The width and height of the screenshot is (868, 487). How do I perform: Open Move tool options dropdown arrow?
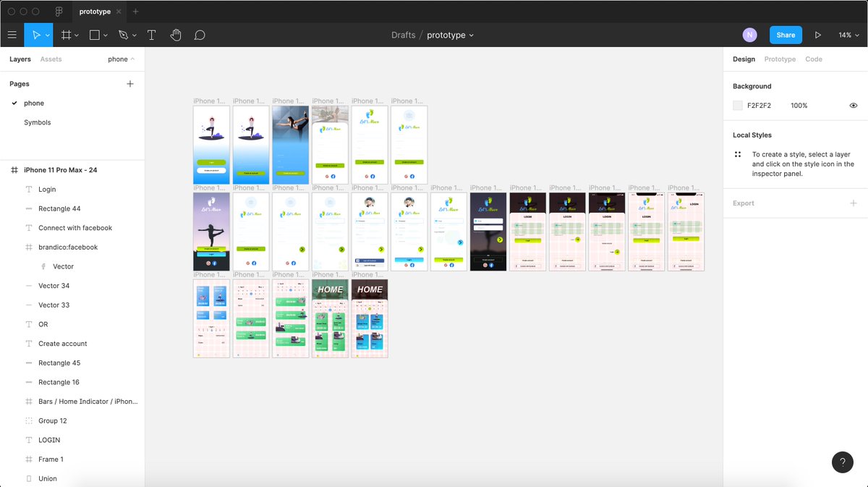48,35
